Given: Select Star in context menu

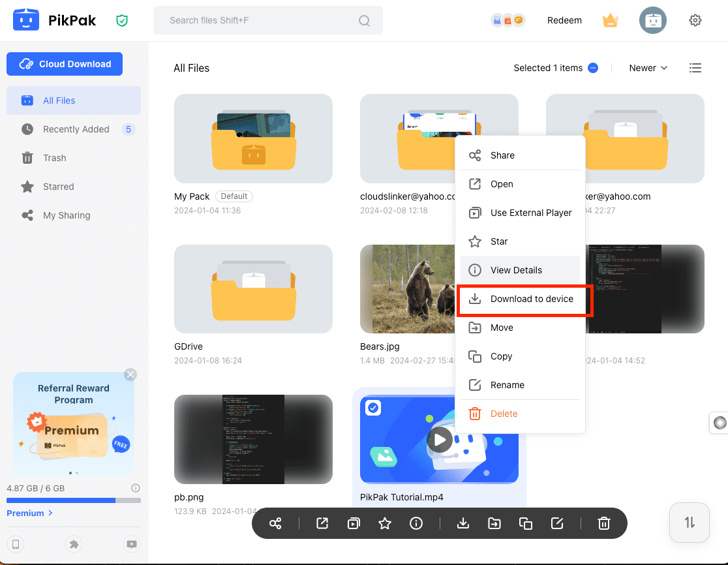Looking at the screenshot, I should pyautogui.click(x=520, y=241).
